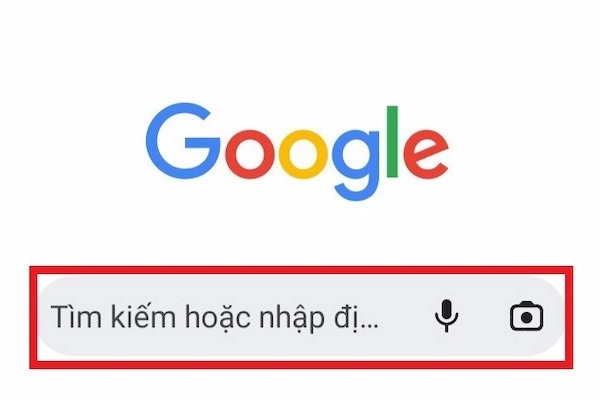Click the placeholder text 'Tìm kiếm hoặc nhập đị...'

tap(214, 318)
